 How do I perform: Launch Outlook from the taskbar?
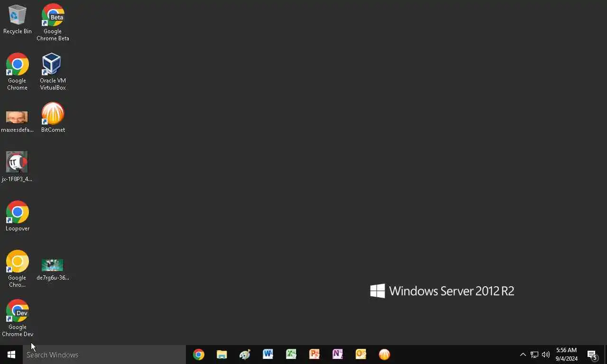tap(361, 355)
